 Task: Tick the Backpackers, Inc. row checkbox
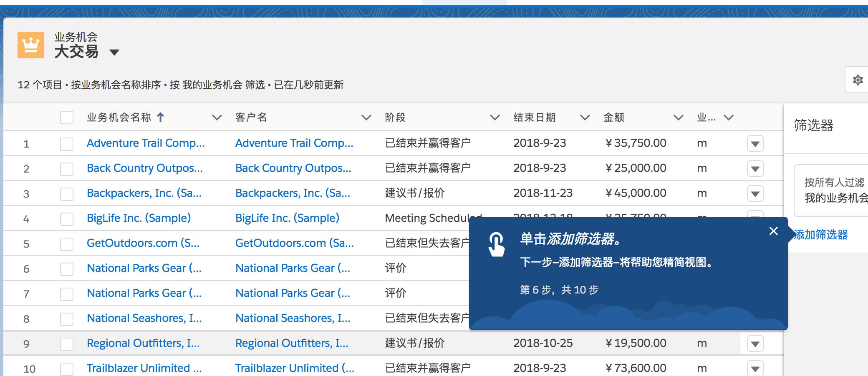point(67,194)
